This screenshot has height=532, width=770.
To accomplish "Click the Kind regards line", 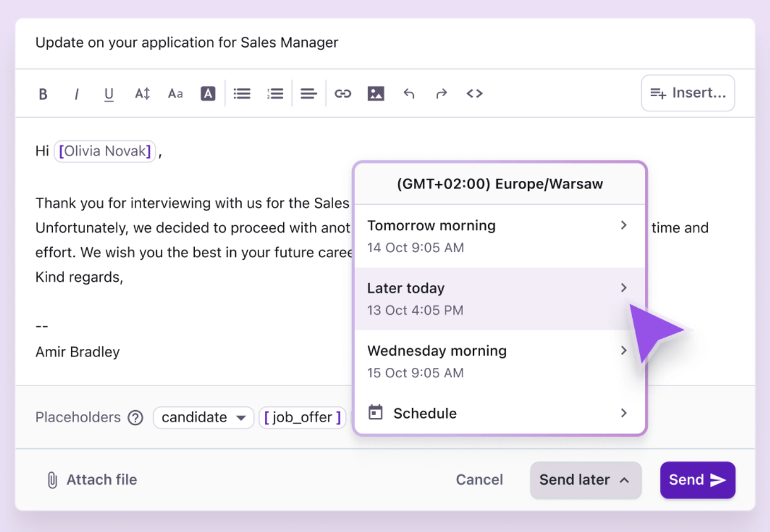I will pos(80,277).
